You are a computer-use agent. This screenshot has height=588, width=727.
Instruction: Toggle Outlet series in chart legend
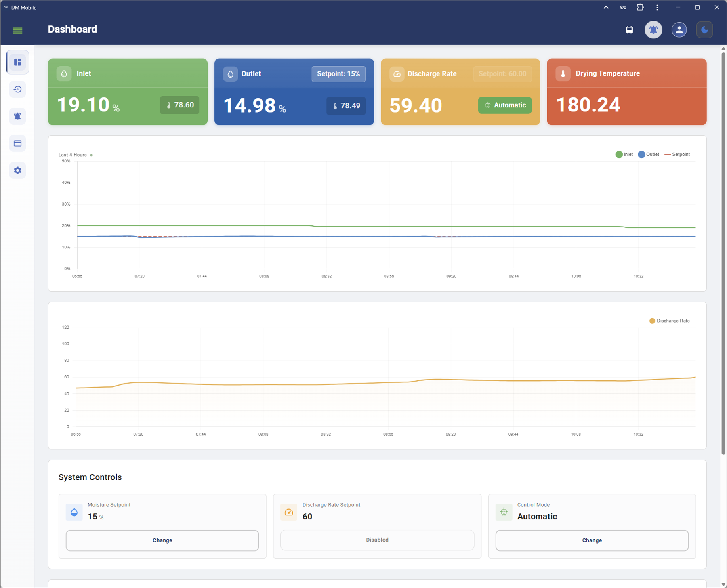pos(648,154)
